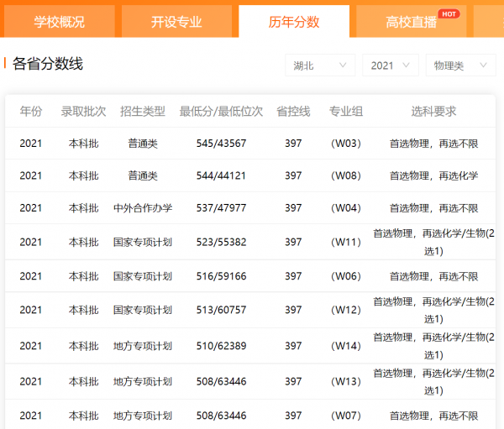Click the (W03) group cell
Image resolution: width=504 pixels, height=429 pixels.
tap(346, 144)
